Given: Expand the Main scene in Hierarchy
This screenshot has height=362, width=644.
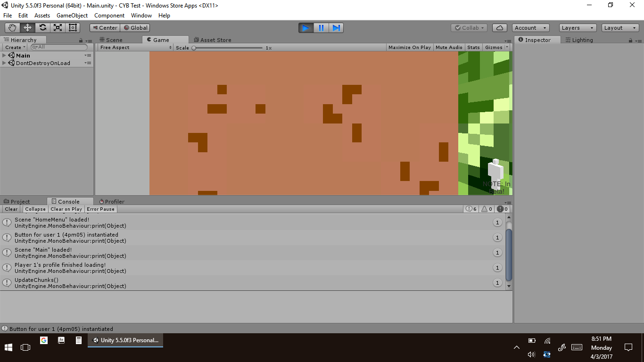Looking at the screenshot, I should click(4, 56).
